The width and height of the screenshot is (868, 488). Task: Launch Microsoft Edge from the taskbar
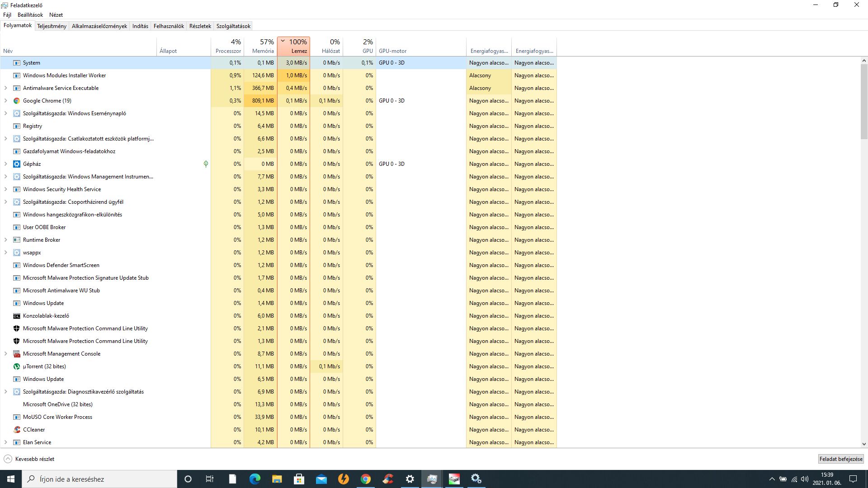tap(255, 479)
